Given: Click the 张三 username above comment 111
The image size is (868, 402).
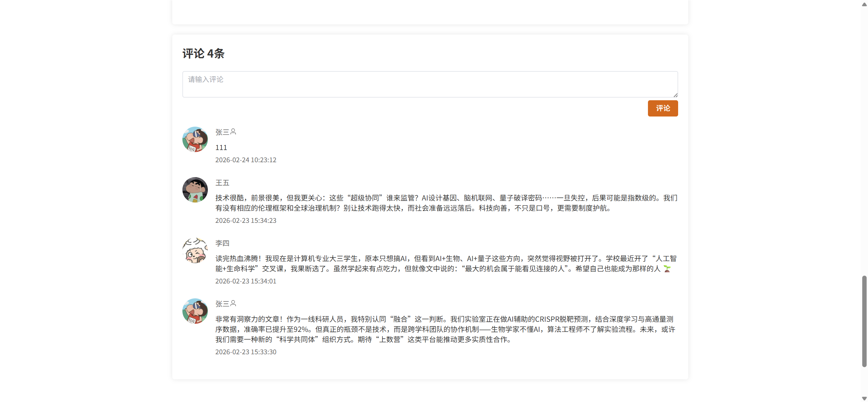Looking at the screenshot, I should 222,132.
